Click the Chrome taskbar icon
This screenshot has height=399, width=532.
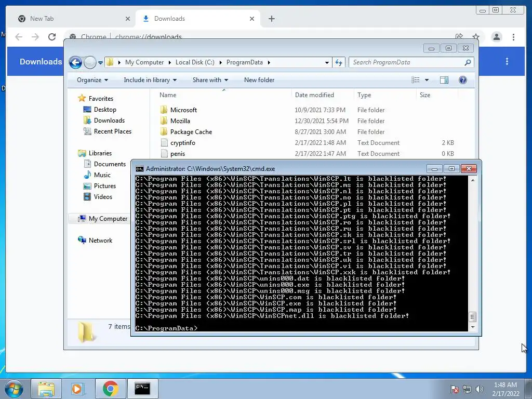pos(110,389)
